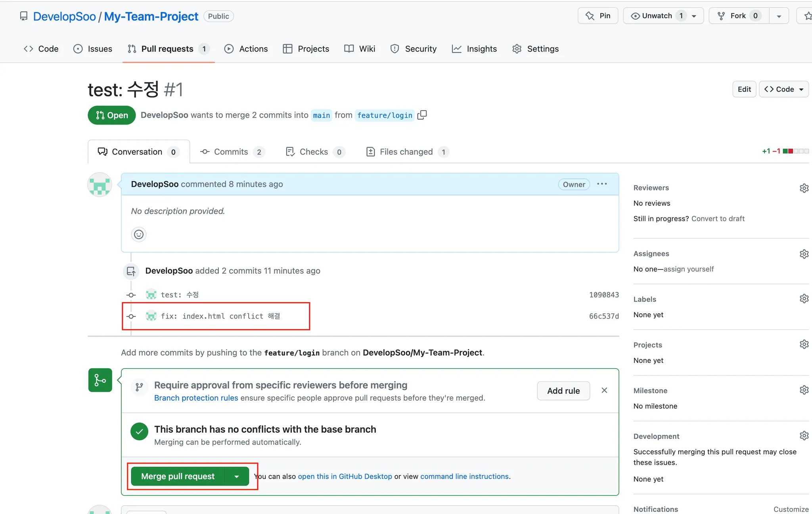Add an emoji reaction to the comment
The height and width of the screenshot is (514, 812).
click(x=138, y=234)
